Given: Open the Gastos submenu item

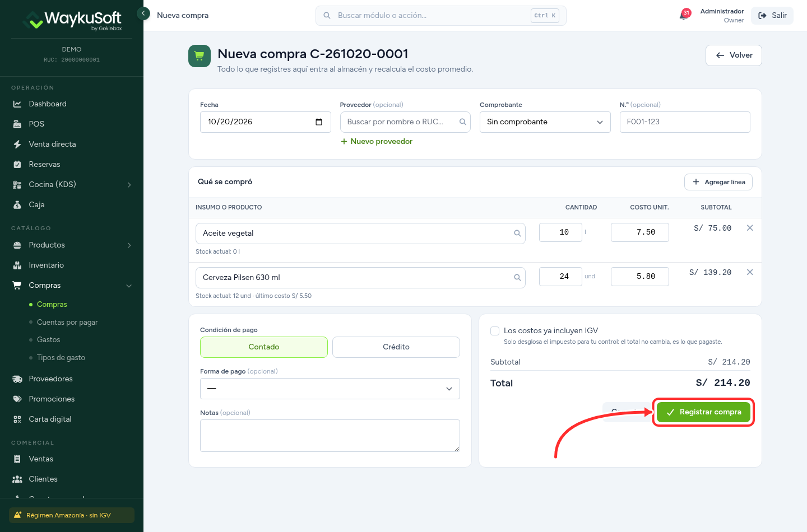Looking at the screenshot, I should pyautogui.click(x=49, y=340).
